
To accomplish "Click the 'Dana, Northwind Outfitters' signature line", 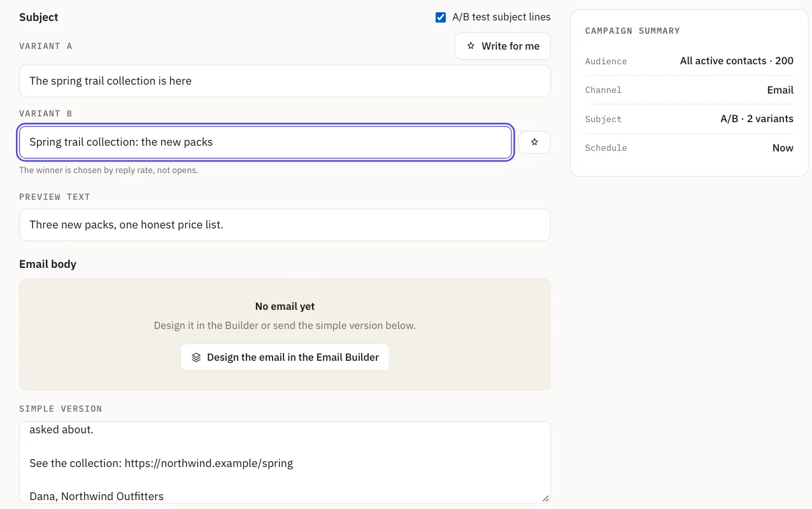I will click(x=96, y=496).
